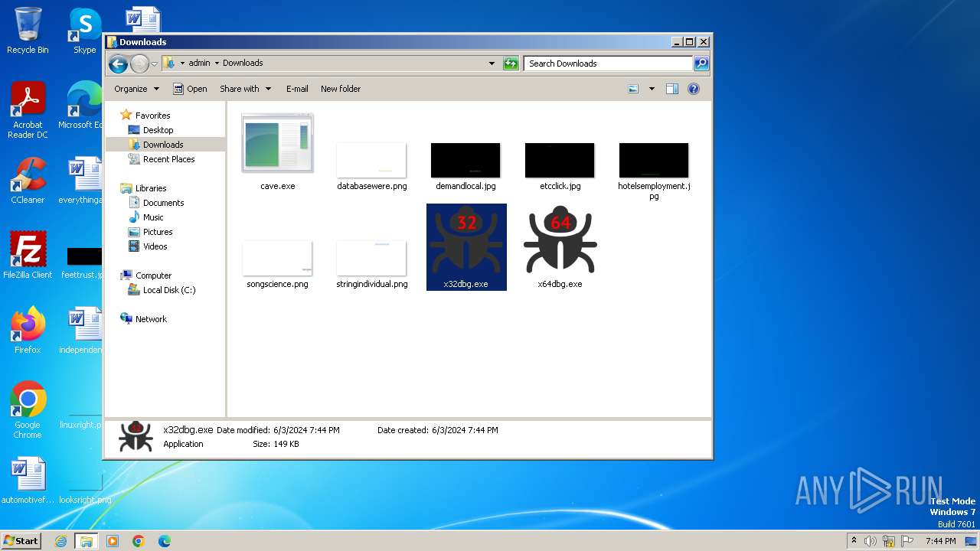Screen dimensions: 980x551
Task: Click the search magnifier icon
Action: pyautogui.click(x=701, y=64)
